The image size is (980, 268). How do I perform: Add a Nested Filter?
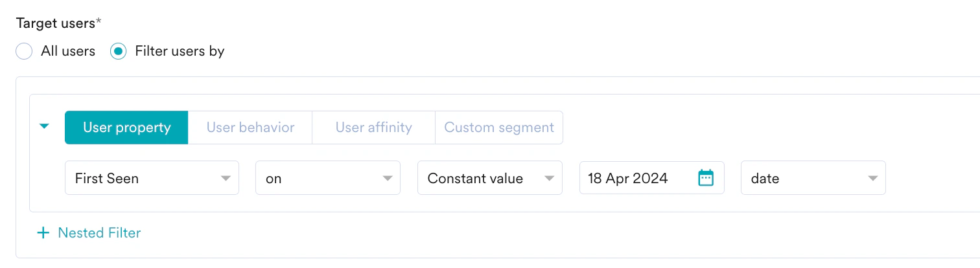[99, 233]
